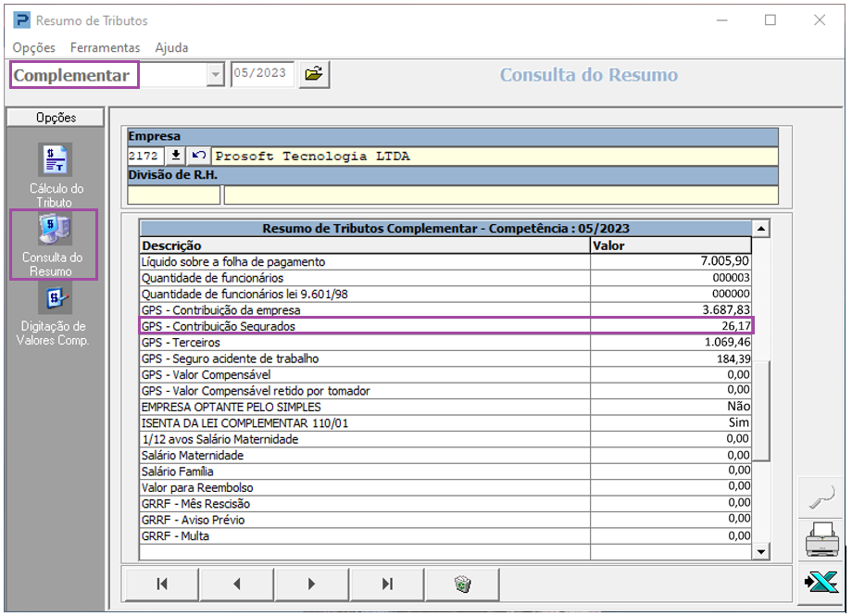
Task: Open the Ferramentas menu
Action: click(105, 48)
